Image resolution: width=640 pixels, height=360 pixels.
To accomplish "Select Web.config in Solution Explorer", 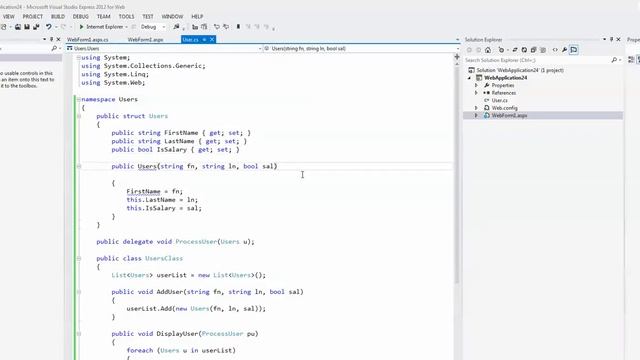I will [x=504, y=108].
